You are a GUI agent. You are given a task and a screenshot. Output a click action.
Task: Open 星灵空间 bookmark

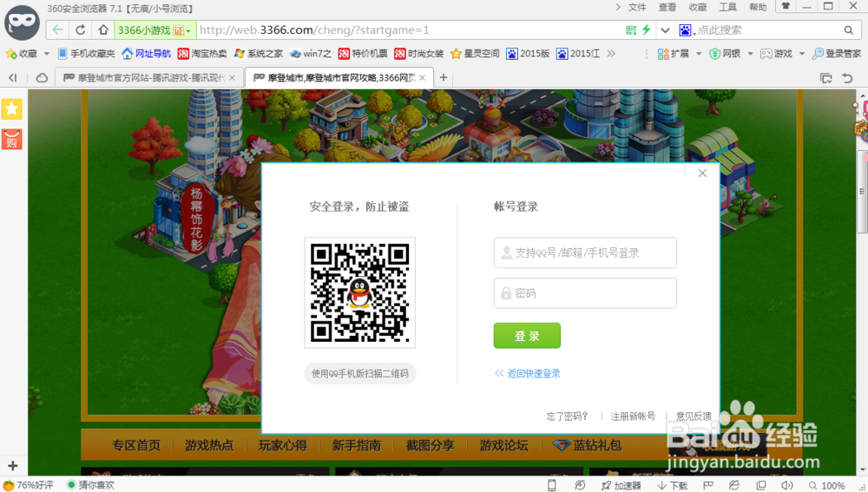[475, 53]
